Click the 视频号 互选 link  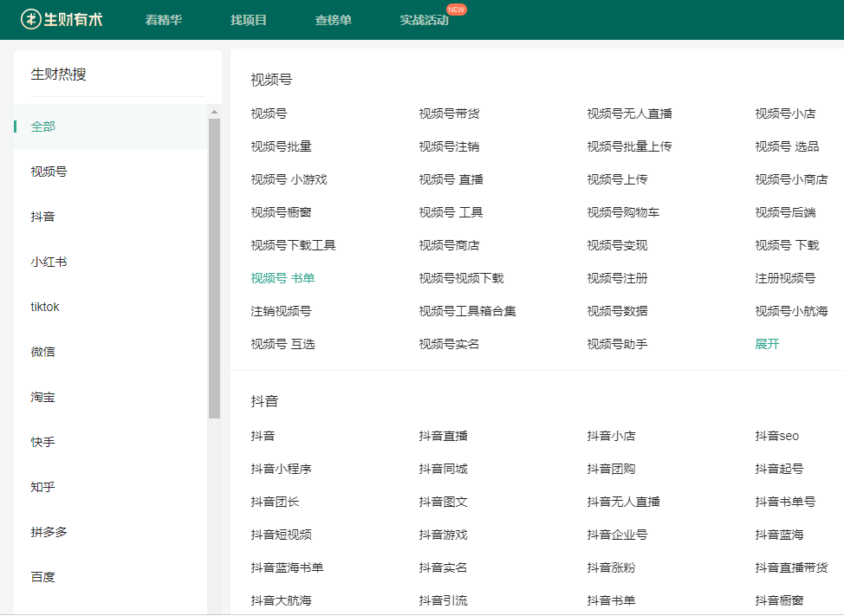[x=283, y=344]
